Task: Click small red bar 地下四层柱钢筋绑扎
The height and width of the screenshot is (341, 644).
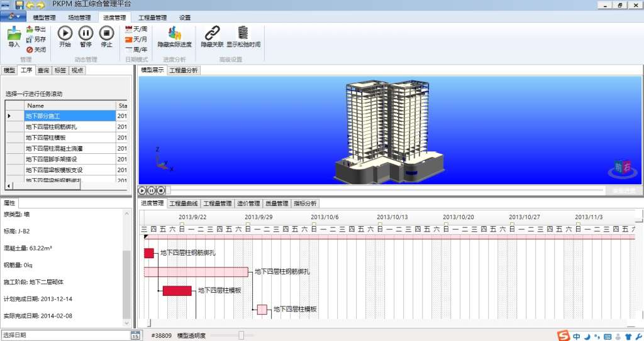Action: [x=148, y=253]
